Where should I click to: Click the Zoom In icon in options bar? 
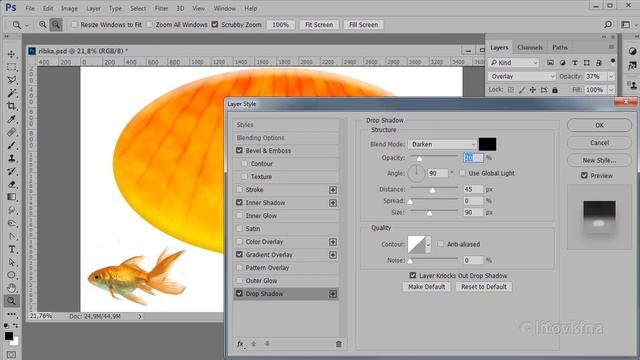pos(42,24)
